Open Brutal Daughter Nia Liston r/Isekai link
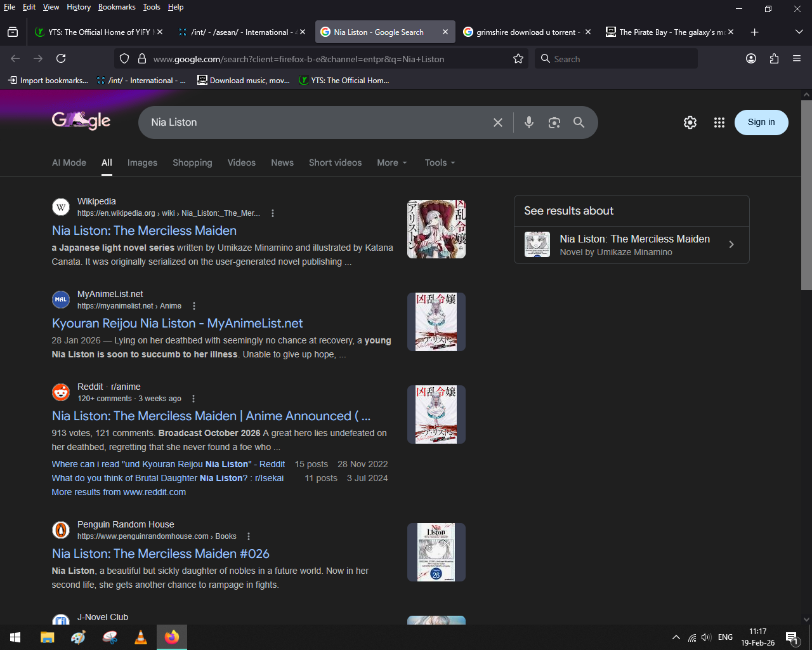 pyautogui.click(x=167, y=478)
